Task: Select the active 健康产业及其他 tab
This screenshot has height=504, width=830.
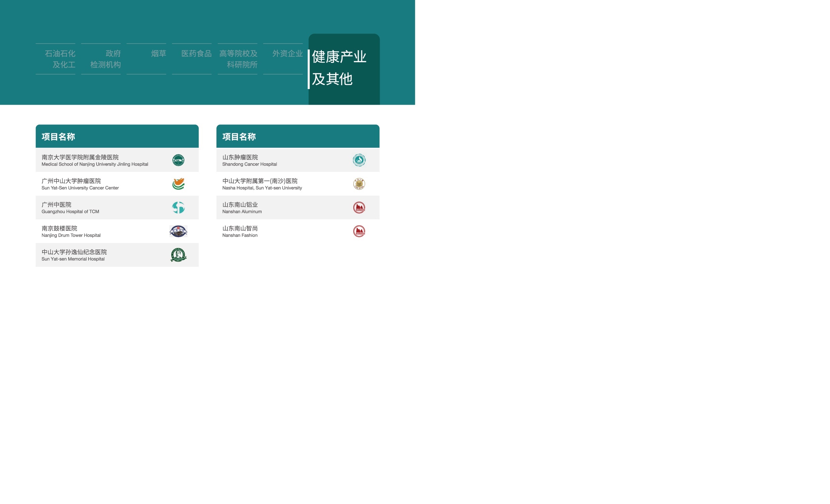Action: (x=344, y=69)
